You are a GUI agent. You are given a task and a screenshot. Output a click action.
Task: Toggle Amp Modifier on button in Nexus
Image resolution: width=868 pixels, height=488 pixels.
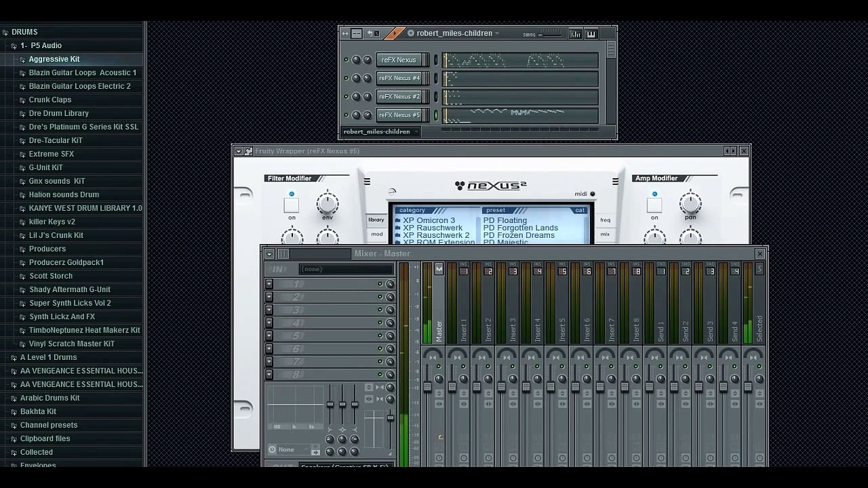click(654, 205)
